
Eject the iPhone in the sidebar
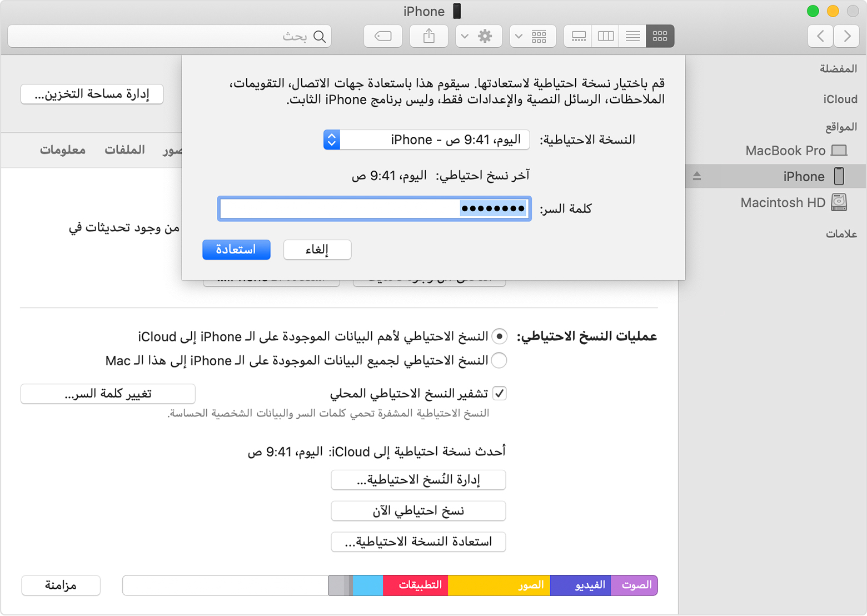697,176
